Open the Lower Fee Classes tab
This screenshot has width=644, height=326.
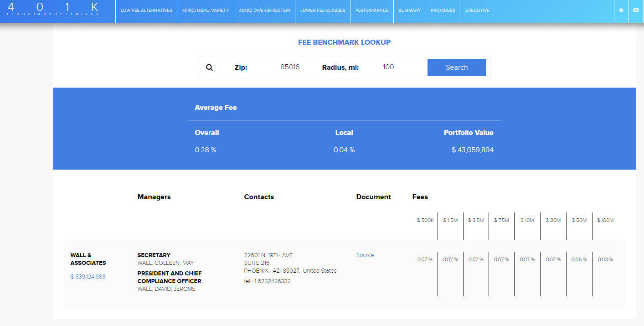click(323, 10)
